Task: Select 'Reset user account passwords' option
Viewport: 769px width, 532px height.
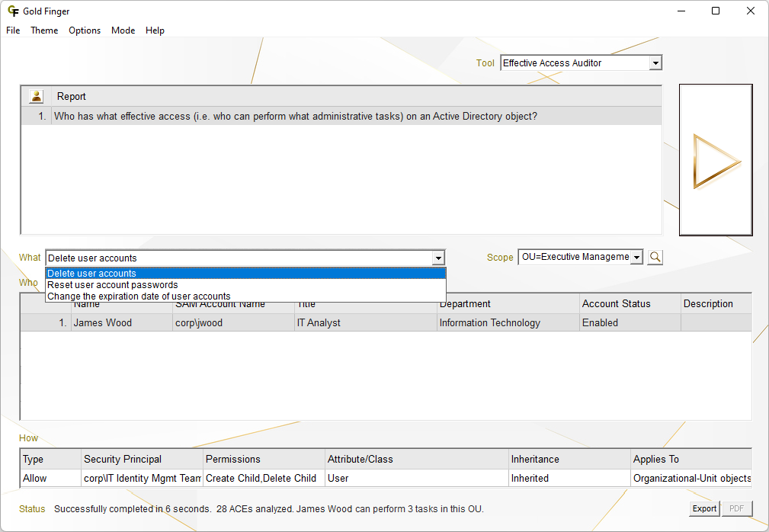Action: (x=113, y=285)
